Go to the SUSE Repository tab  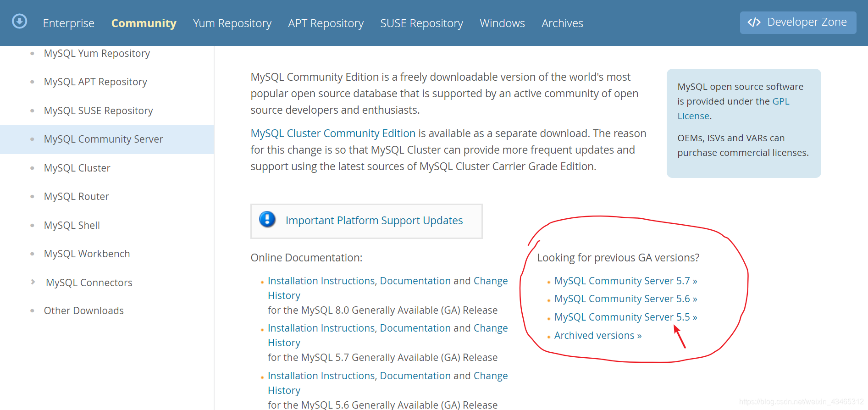pyautogui.click(x=421, y=23)
